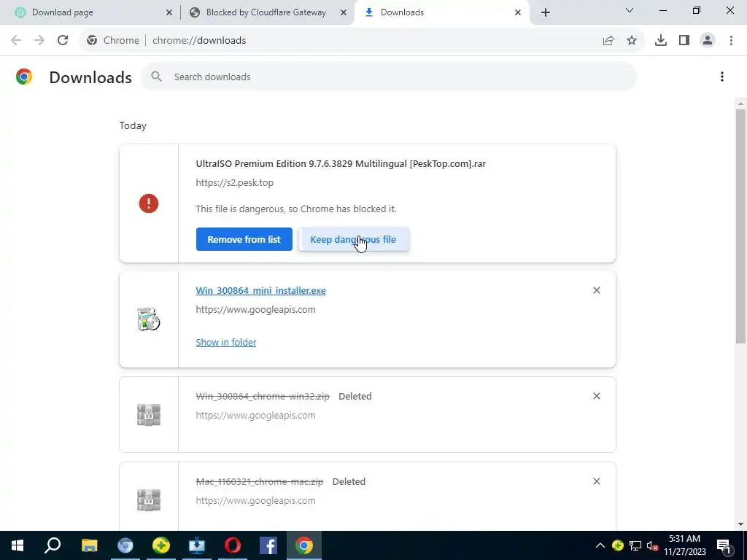Click the Chrome logo beside Downloads title
Image resolution: width=747 pixels, height=560 pixels.
click(24, 77)
